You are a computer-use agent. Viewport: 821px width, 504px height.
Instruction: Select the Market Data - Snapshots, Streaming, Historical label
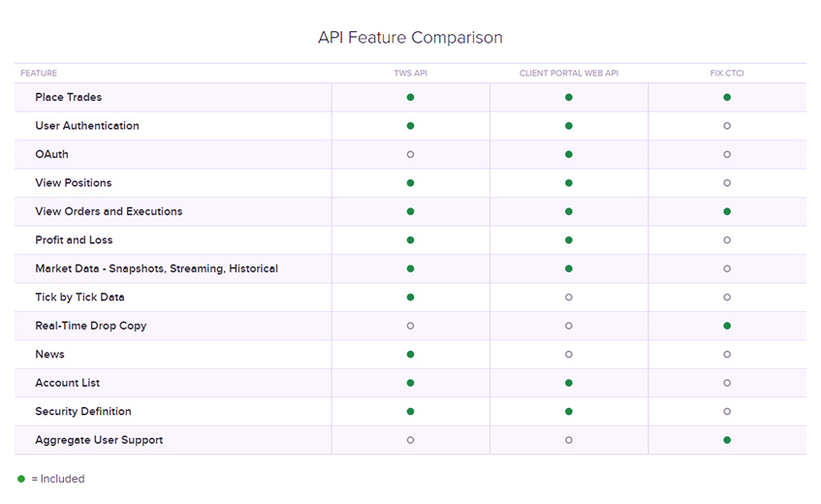(x=157, y=268)
